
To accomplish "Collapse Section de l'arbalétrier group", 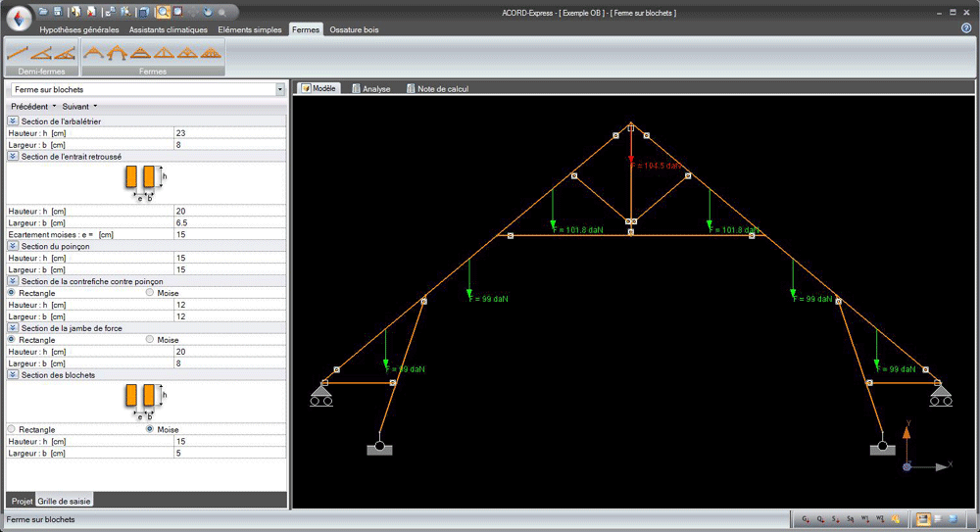I will coord(13,121).
